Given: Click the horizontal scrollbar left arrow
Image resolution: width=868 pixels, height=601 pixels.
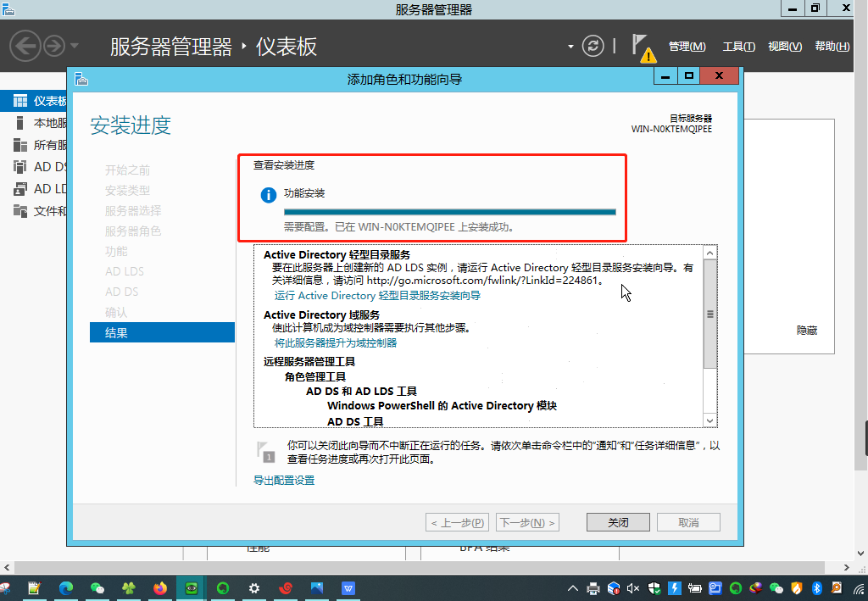Looking at the screenshot, I should pyautogui.click(x=7, y=567).
